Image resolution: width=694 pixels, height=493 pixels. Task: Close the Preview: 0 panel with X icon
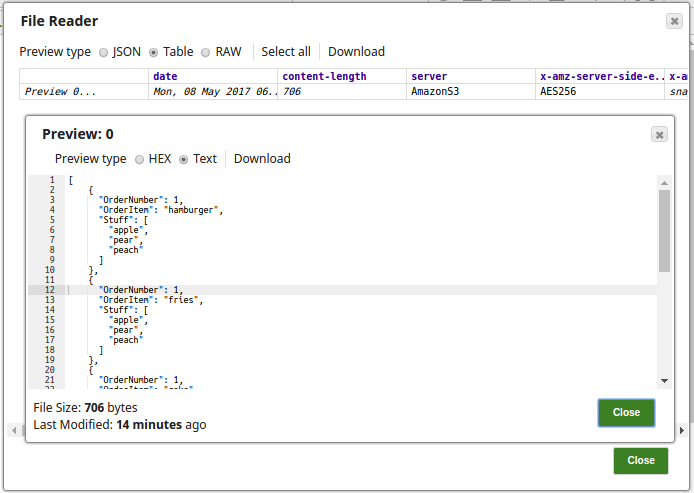659,134
